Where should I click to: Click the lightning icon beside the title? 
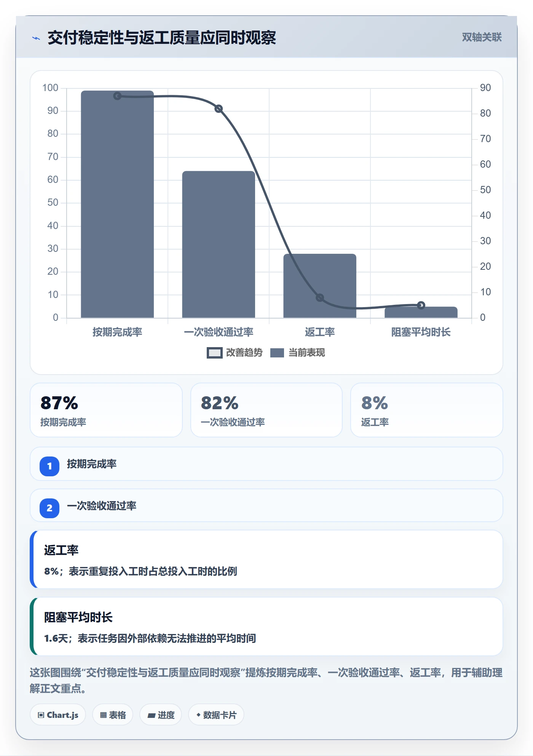pos(36,38)
